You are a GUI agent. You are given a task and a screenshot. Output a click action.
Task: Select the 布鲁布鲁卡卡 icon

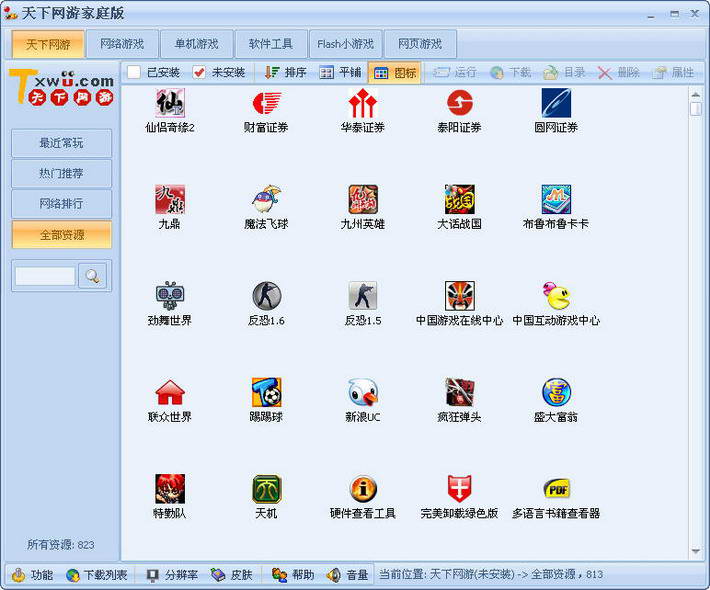point(556,199)
